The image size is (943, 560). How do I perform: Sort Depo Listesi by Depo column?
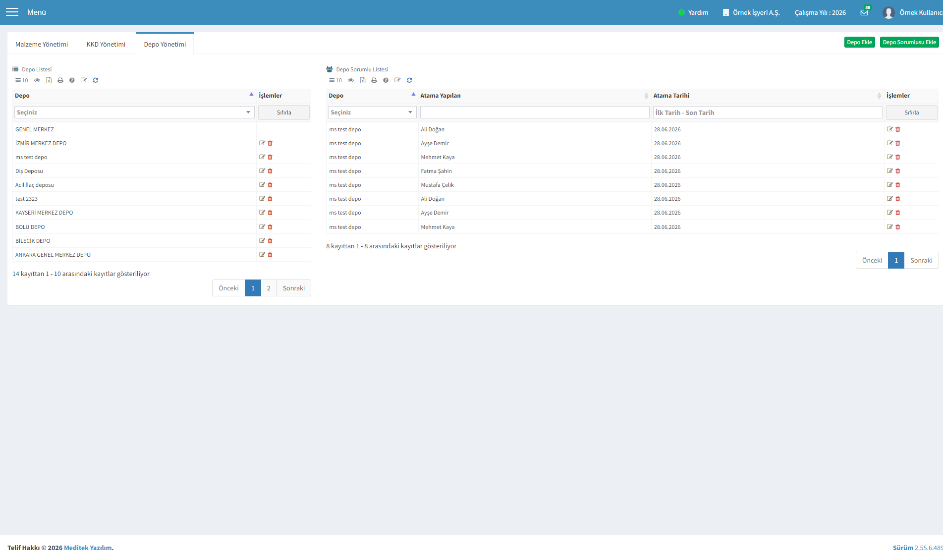(134, 96)
